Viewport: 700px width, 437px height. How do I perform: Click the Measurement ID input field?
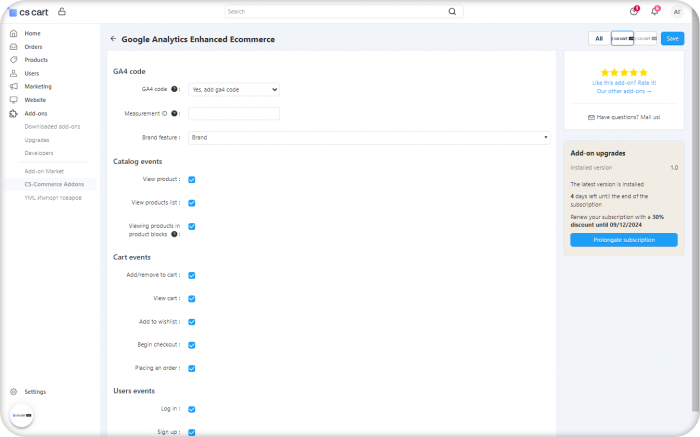(x=234, y=113)
